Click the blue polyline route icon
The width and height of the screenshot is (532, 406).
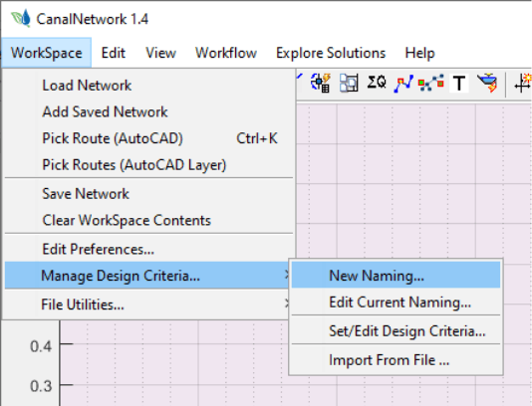coord(403,83)
